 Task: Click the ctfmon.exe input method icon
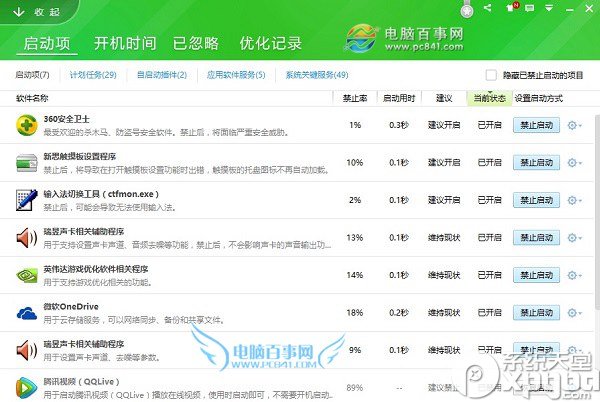[27, 200]
